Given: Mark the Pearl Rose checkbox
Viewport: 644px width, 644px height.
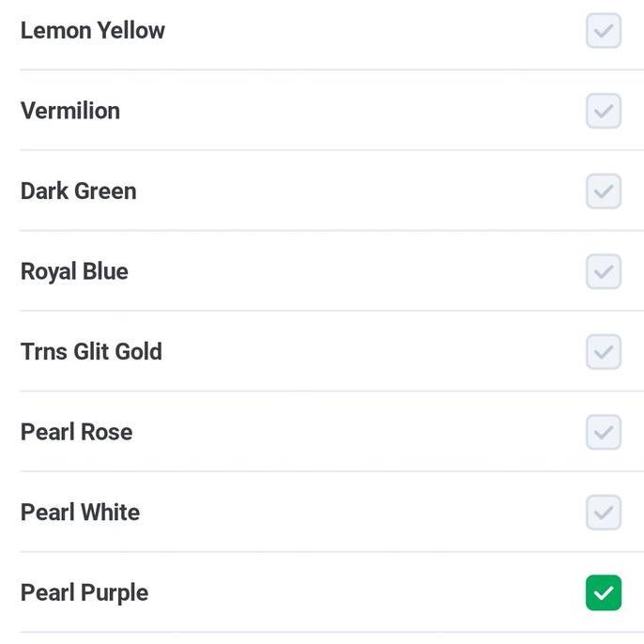Looking at the screenshot, I should click(604, 433).
